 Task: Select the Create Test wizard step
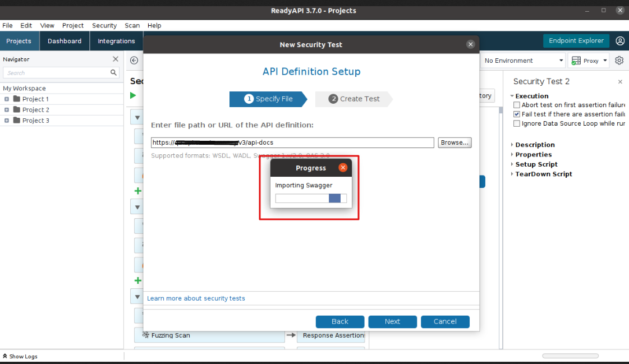[x=354, y=99]
